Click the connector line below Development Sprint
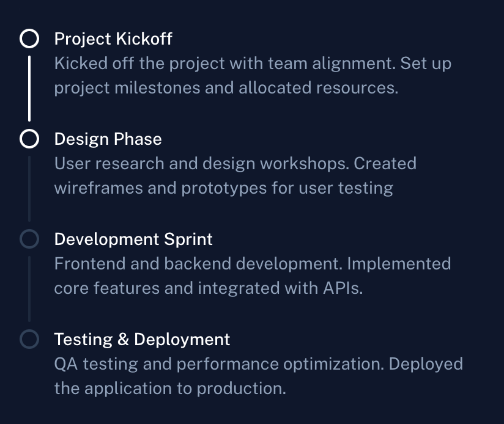Viewport: 504px width, 424px height. pos(29,289)
